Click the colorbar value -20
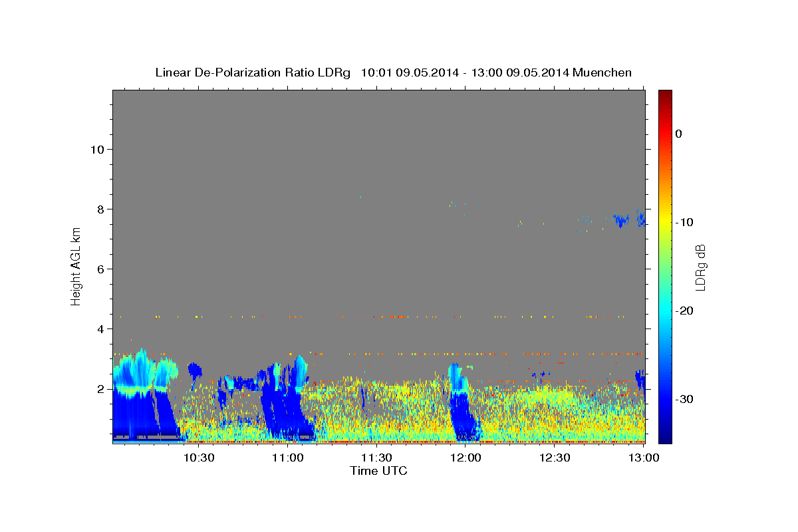This screenshot has height=532, width=798. click(685, 311)
